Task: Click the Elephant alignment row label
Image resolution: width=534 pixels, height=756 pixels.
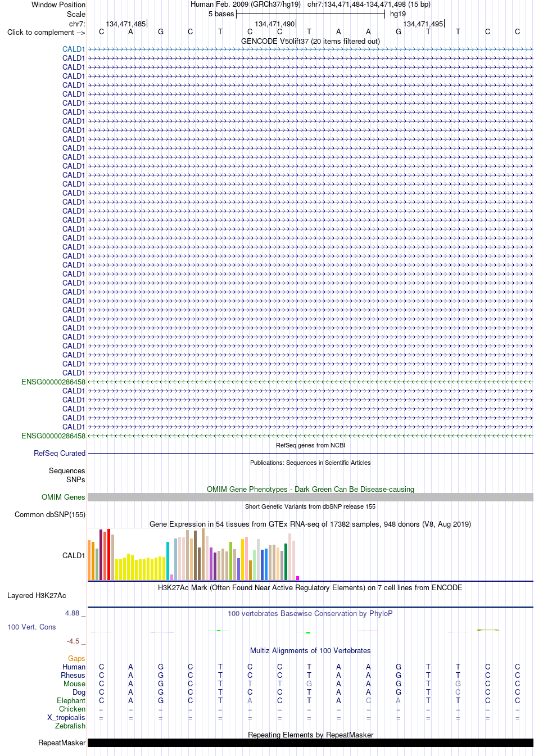Action: tap(71, 701)
